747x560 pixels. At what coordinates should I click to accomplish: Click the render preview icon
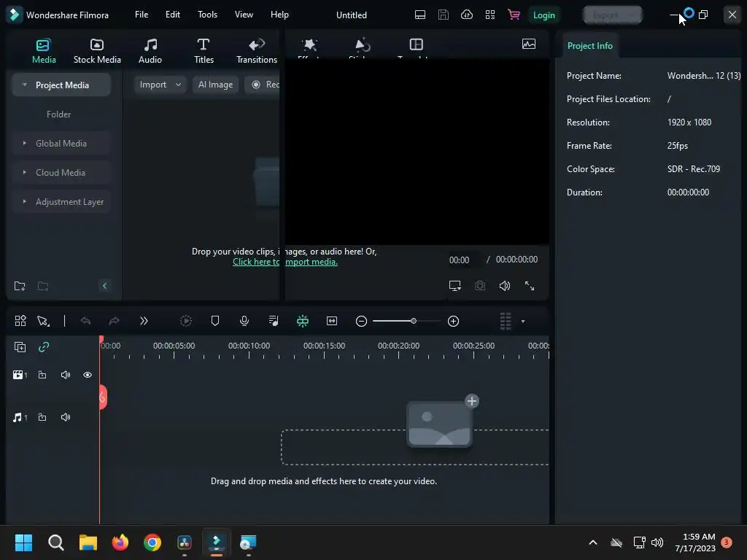click(186, 321)
